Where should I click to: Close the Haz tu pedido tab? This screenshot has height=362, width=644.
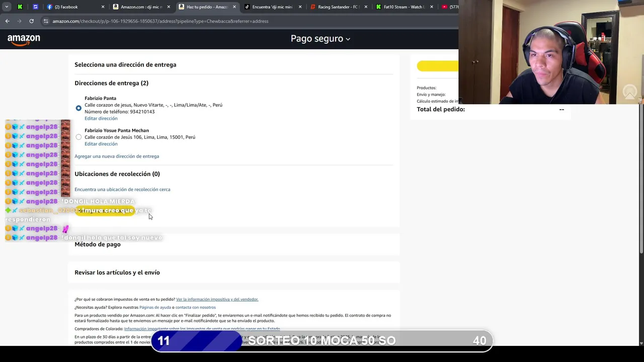(234, 7)
